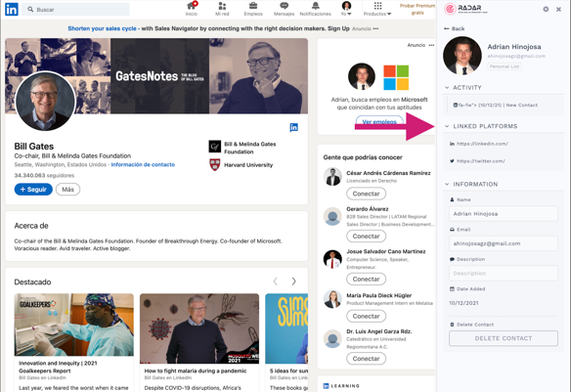Click the Personal List tag

505,66
